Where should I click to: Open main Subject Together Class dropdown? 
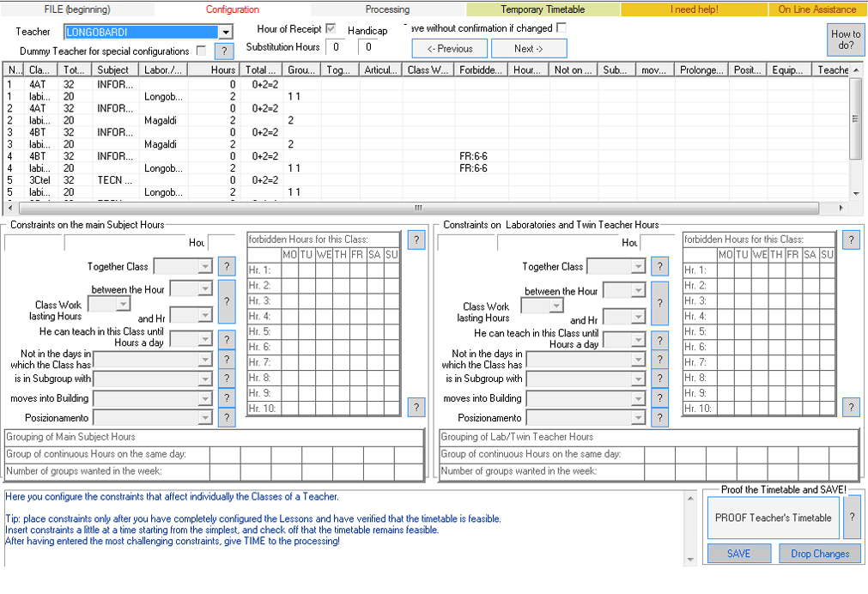point(205,266)
